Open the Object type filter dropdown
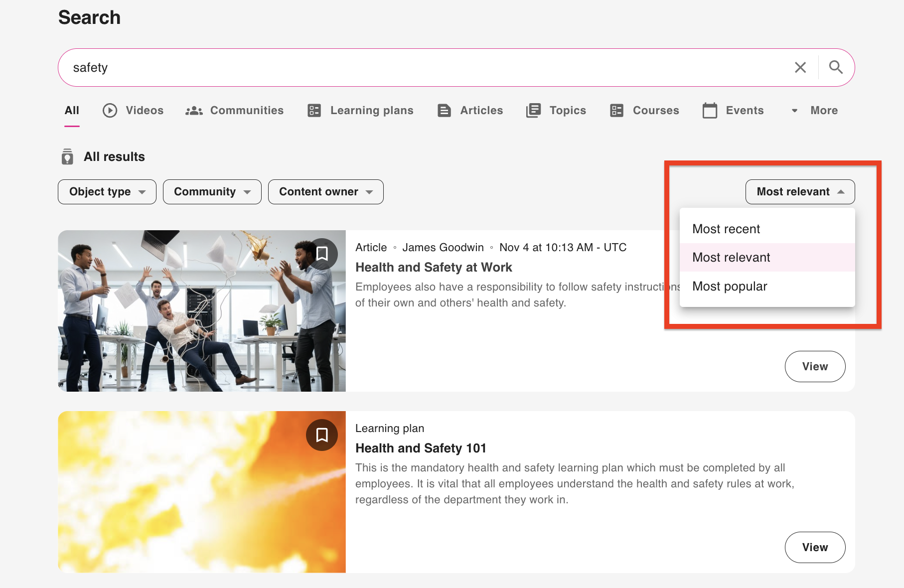This screenshot has height=588, width=904. pyautogui.click(x=107, y=192)
